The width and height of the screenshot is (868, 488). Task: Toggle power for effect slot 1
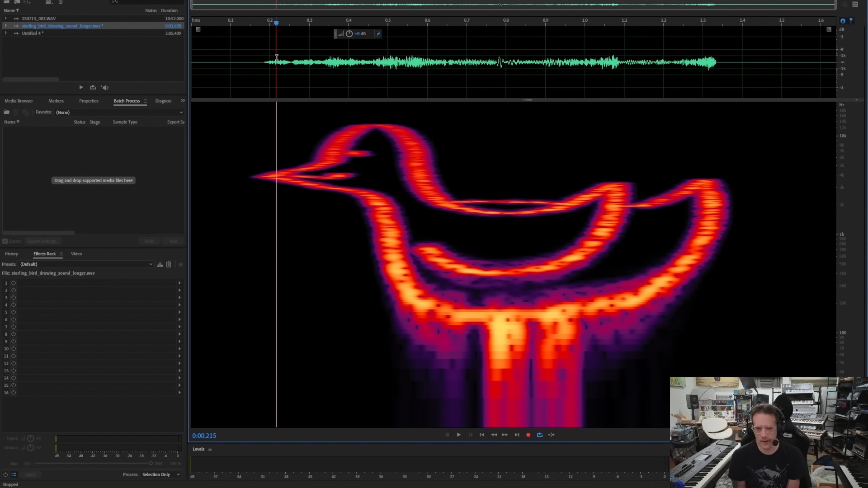pos(14,283)
